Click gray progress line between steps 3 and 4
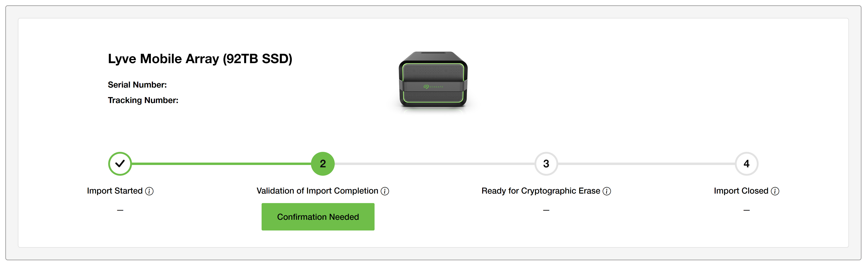868x268 pixels. pyautogui.click(x=646, y=164)
